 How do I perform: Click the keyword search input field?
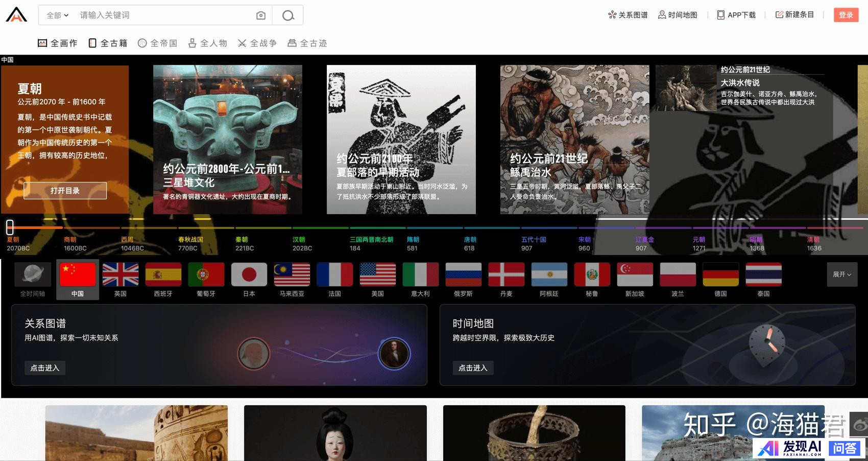163,15
